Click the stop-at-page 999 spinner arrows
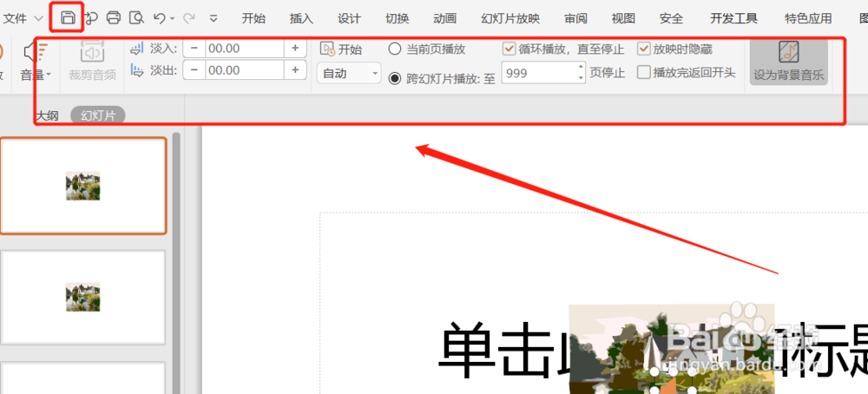This screenshot has width=868, height=394. pos(581,73)
